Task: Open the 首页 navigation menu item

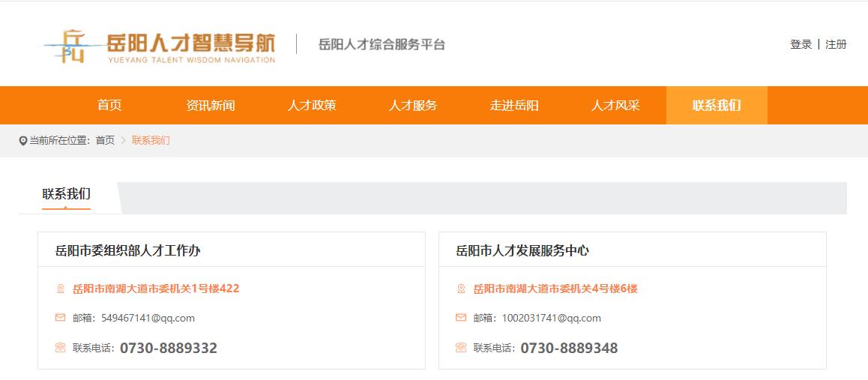Action: (x=109, y=105)
